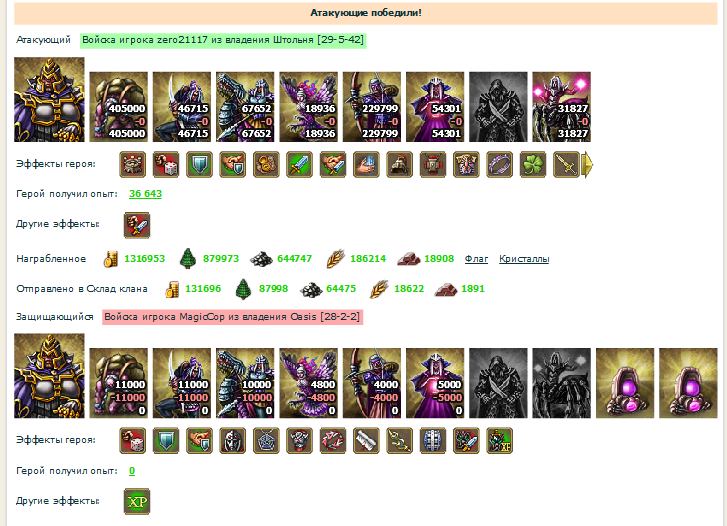The width and height of the screenshot is (727, 526).
Task: Open the Кристаллы link
Action: tap(524, 259)
